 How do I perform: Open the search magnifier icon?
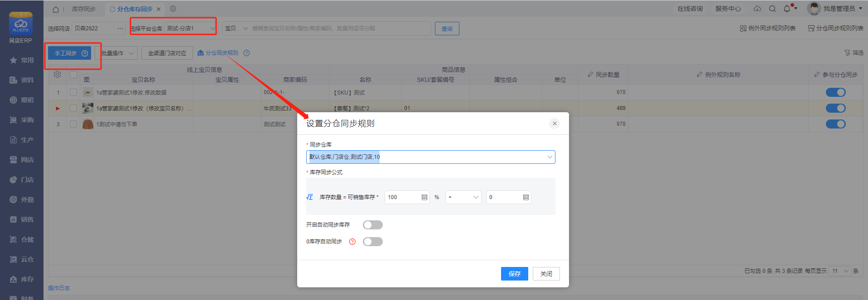coord(772,9)
